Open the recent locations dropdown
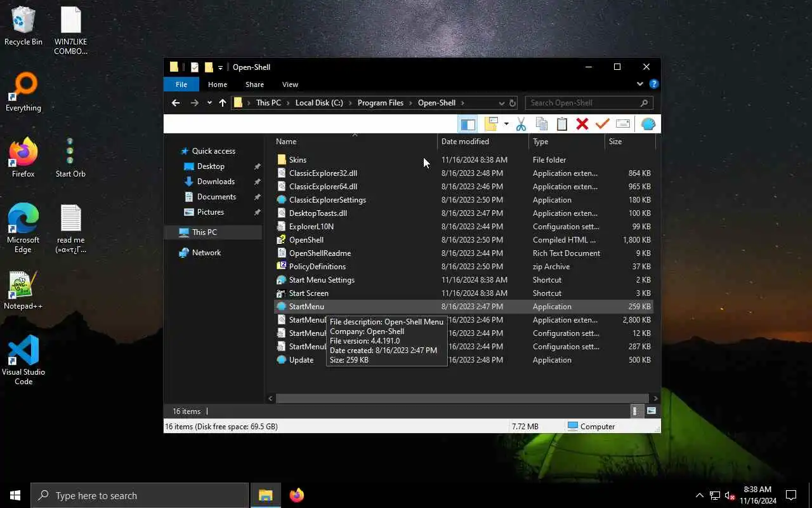Viewport: 812px width, 508px height. click(x=209, y=103)
